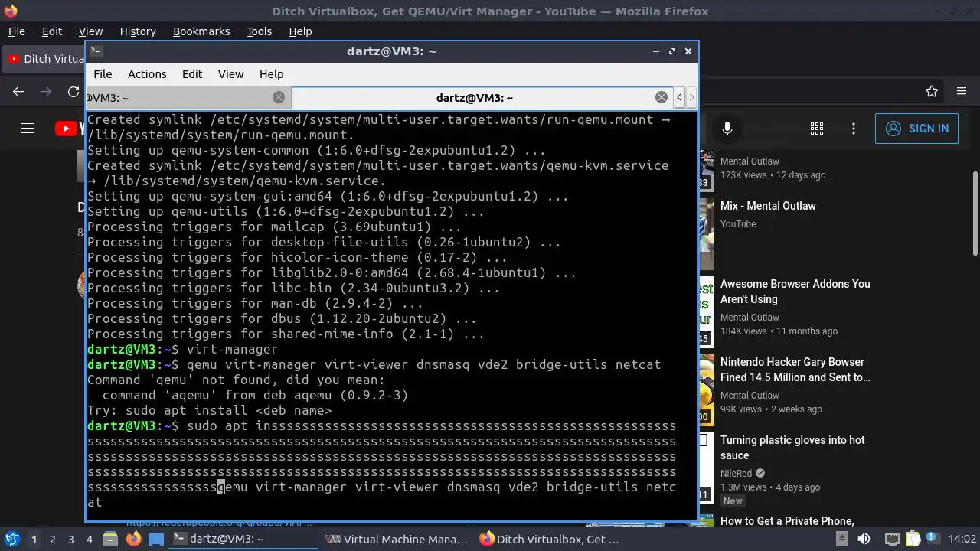Open Firefox Help menu
The width and height of the screenshot is (980, 551).
coord(300,31)
